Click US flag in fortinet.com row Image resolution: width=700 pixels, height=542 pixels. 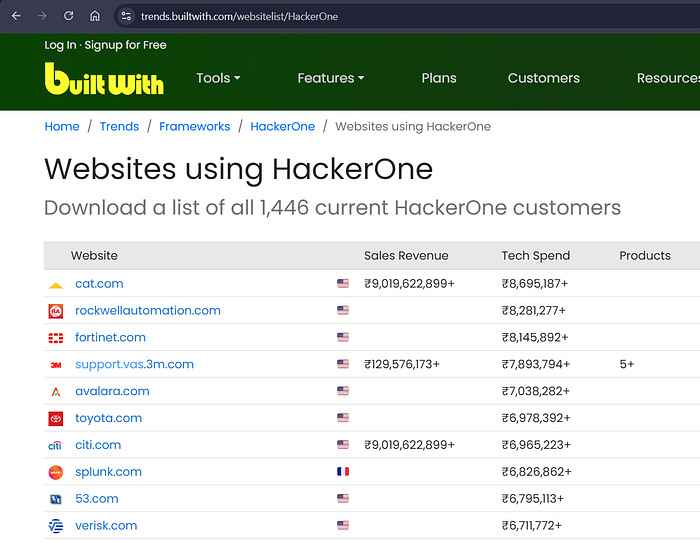coord(343,337)
